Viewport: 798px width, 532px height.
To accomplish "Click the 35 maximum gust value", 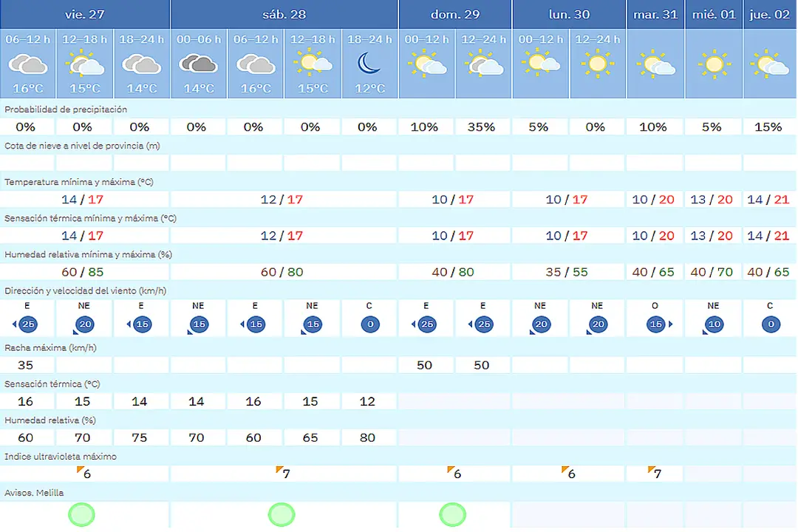I will pos(25,365).
